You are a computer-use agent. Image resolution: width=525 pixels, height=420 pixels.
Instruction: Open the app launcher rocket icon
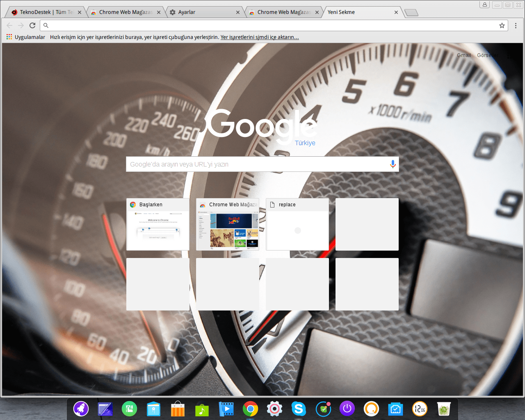(x=81, y=409)
